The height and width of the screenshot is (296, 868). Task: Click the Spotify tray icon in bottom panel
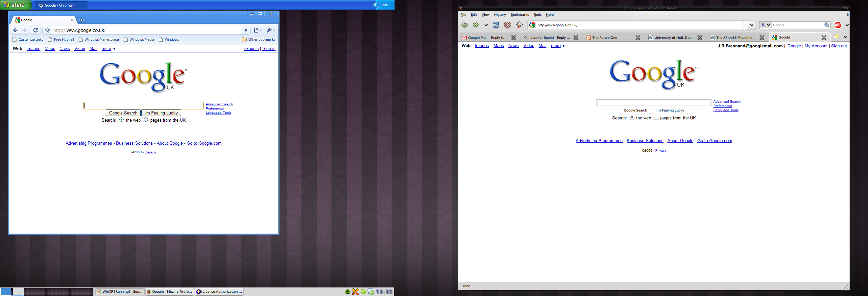pyautogui.click(x=348, y=292)
